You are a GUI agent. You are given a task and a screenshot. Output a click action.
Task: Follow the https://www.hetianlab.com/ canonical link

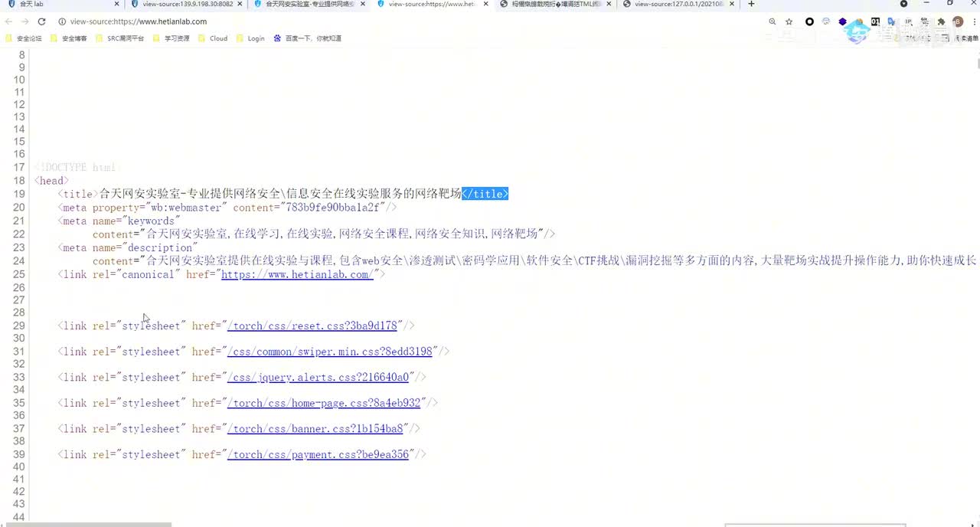point(297,274)
